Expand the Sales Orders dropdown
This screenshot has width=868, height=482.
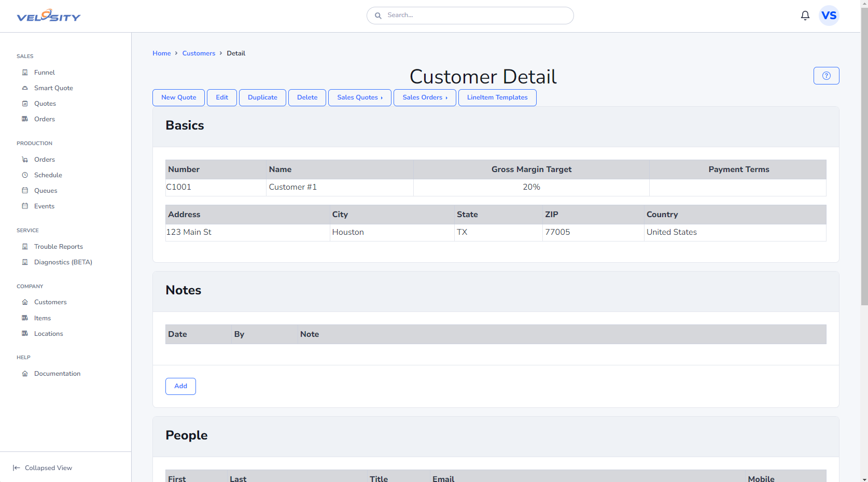pyautogui.click(x=425, y=97)
